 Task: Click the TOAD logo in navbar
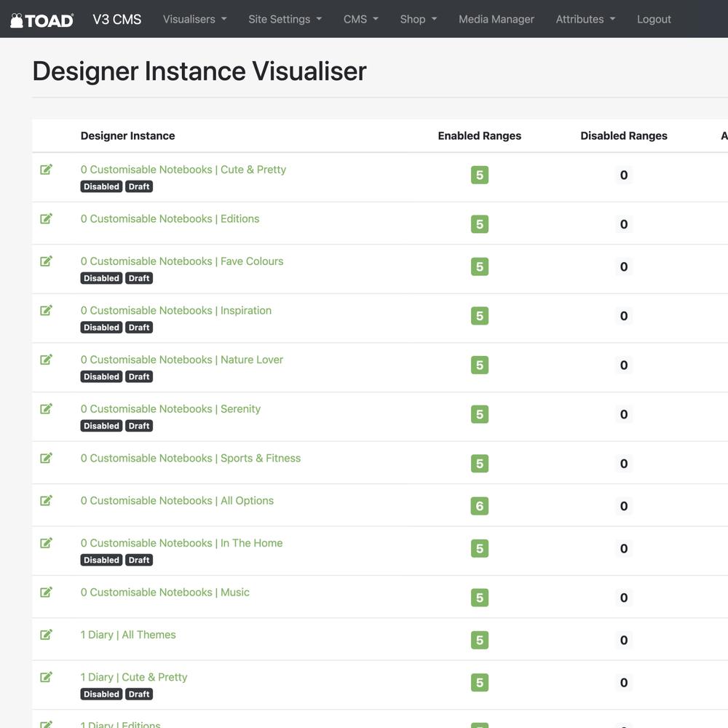pos(41,20)
